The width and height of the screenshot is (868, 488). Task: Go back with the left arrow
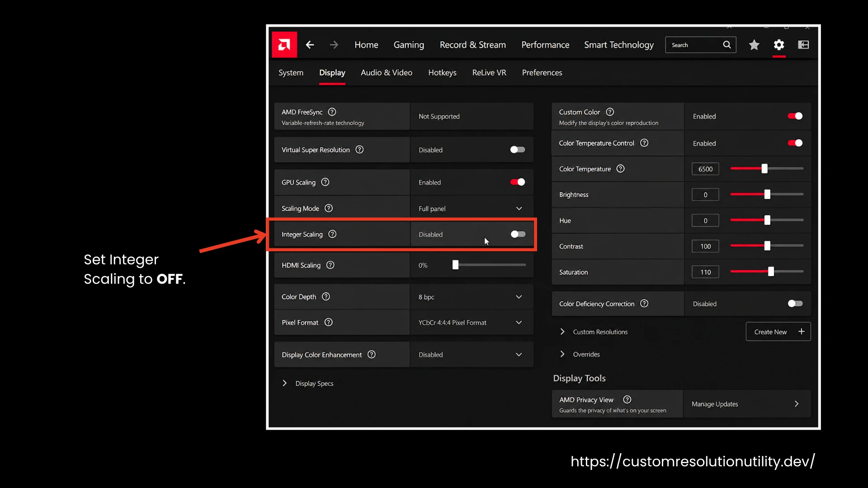(310, 45)
